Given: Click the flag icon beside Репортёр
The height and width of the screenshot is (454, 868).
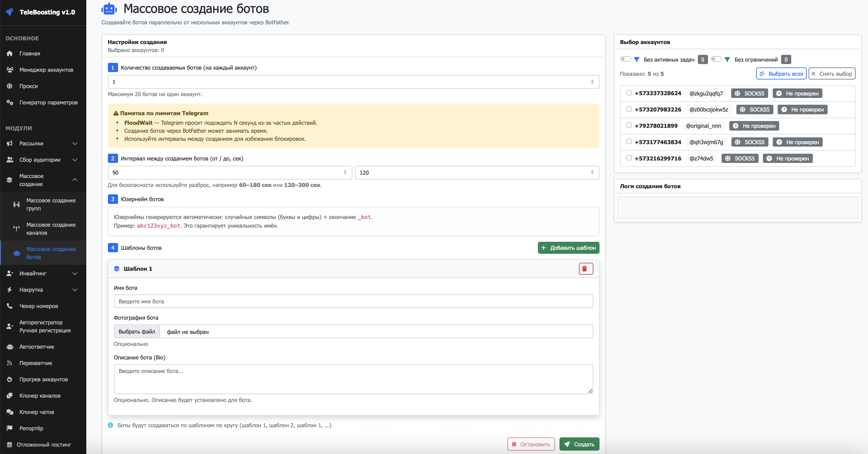Looking at the screenshot, I should point(10,428).
